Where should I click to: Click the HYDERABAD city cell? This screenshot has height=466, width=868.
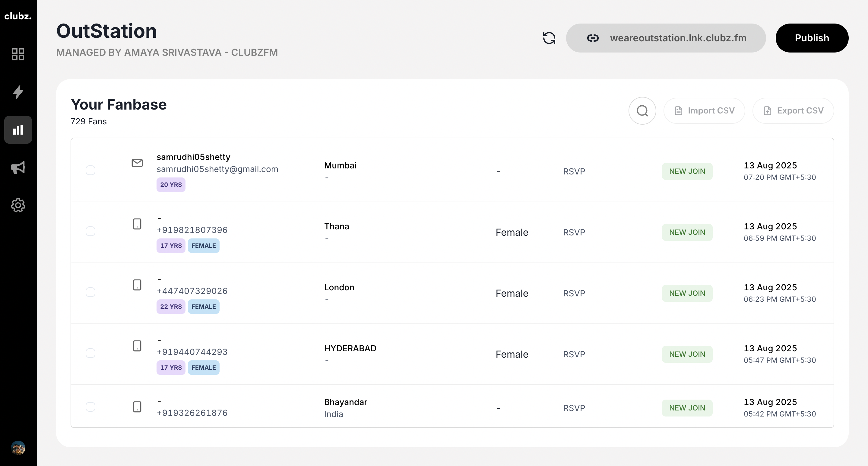350,348
